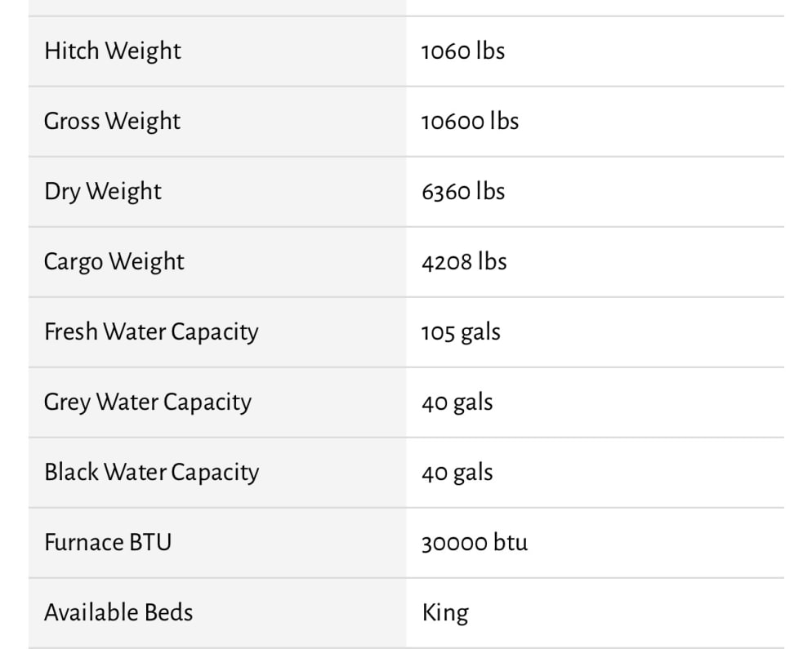Click the Gross Weight label
812x649 pixels.
point(112,122)
